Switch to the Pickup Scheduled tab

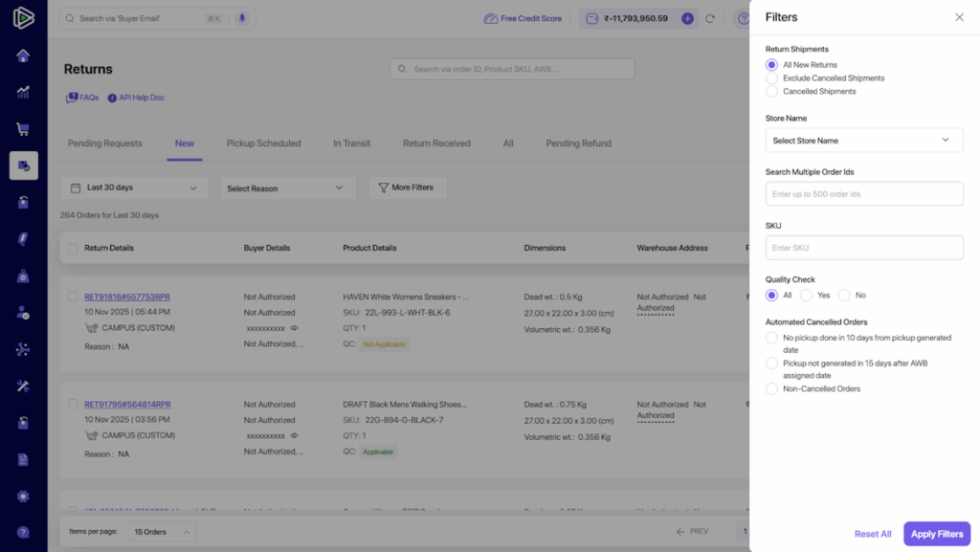[x=263, y=144]
